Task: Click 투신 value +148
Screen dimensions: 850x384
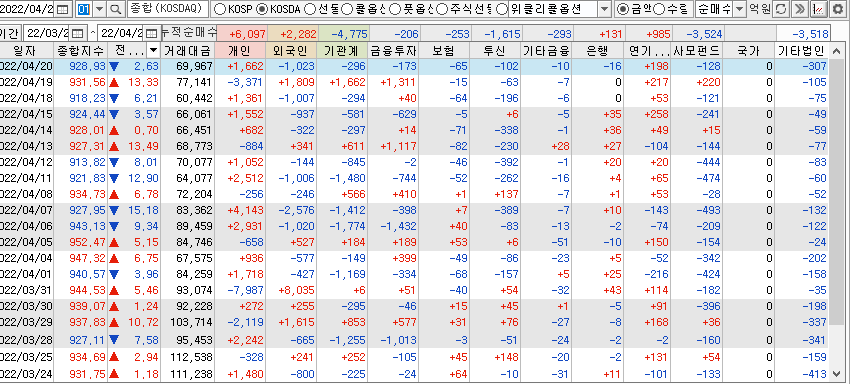Action: point(505,357)
